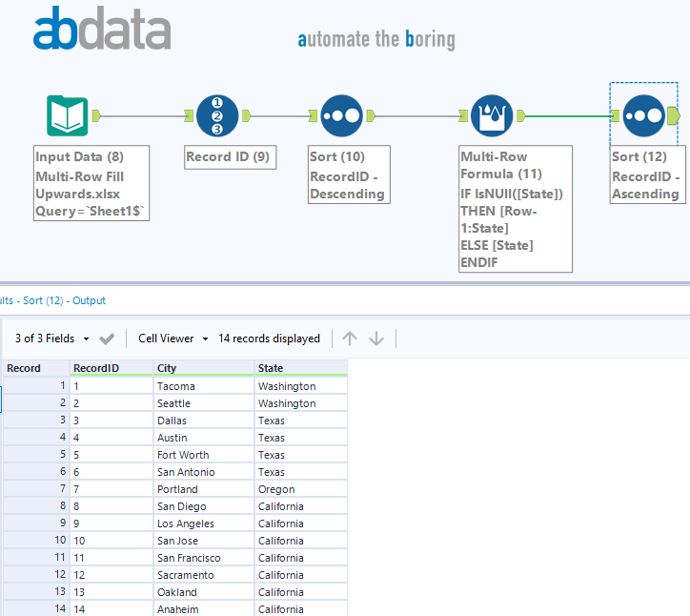Click the City column header
This screenshot has width=690, height=616.
204,368
